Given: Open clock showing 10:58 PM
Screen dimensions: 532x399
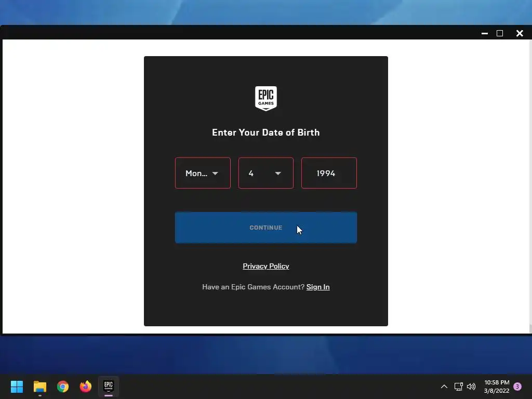Looking at the screenshot, I should tap(497, 387).
